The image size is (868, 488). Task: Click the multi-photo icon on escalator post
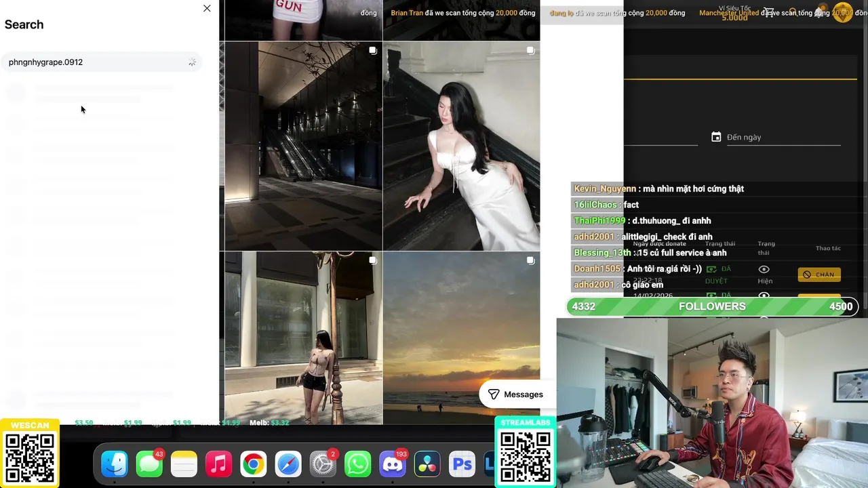pyautogui.click(x=372, y=51)
